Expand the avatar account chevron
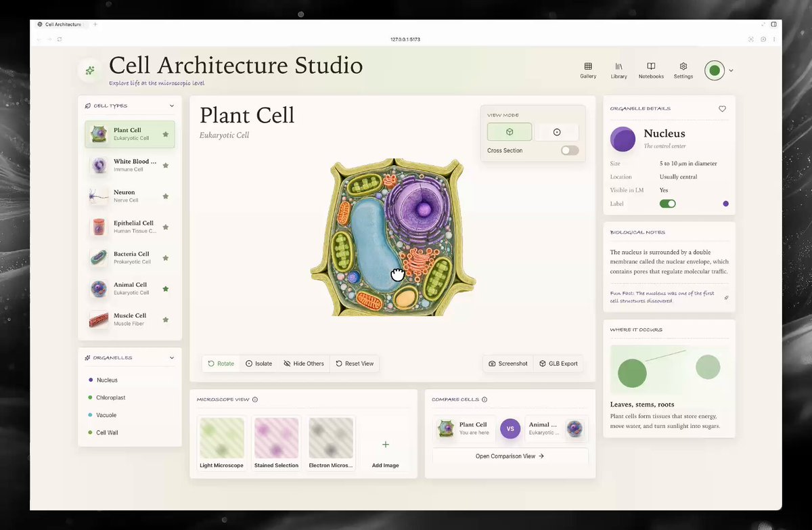The height and width of the screenshot is (530, 812). (731, 70)
